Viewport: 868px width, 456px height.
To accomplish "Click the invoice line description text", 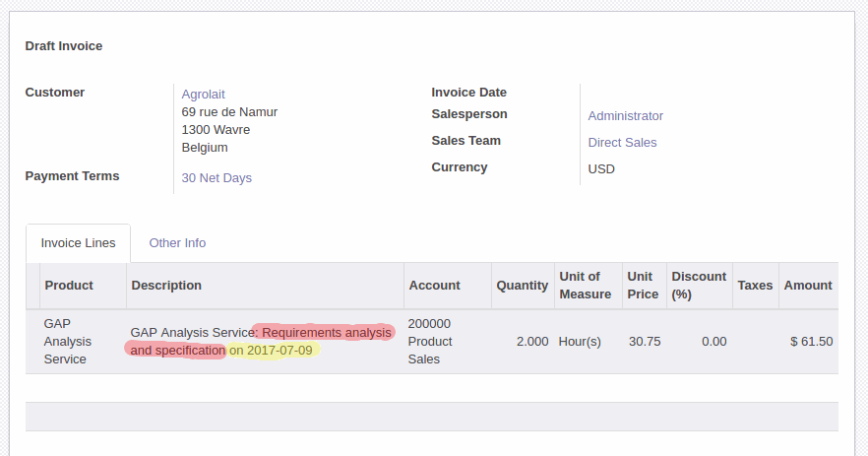I will (x=261, y=342).
